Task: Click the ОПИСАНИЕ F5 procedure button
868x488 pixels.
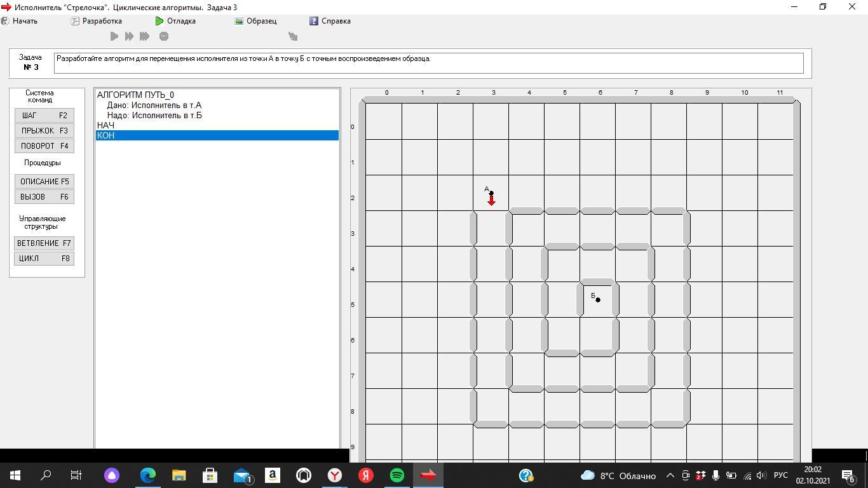Action: [44, 182]
